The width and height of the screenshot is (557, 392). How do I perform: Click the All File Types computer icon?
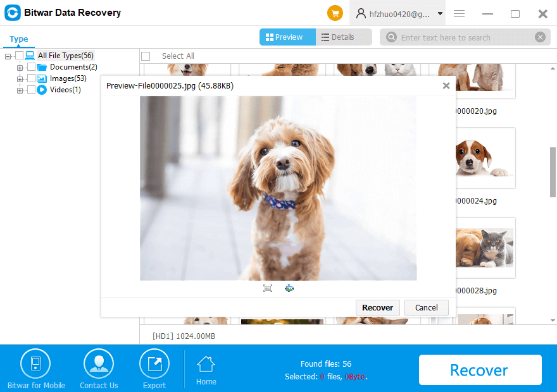(30, 56)
